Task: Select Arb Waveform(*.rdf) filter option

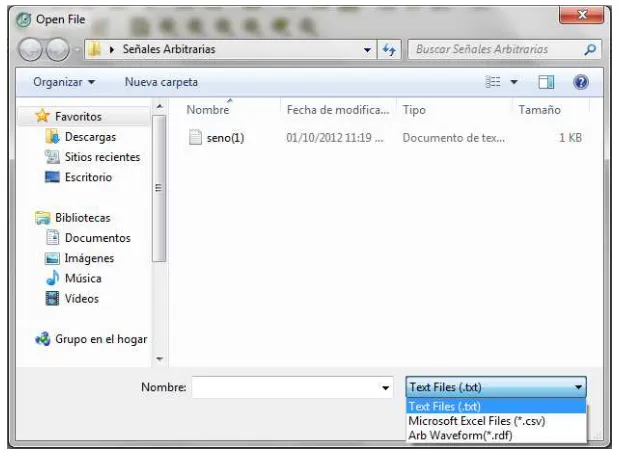Action: pos(496,435)
